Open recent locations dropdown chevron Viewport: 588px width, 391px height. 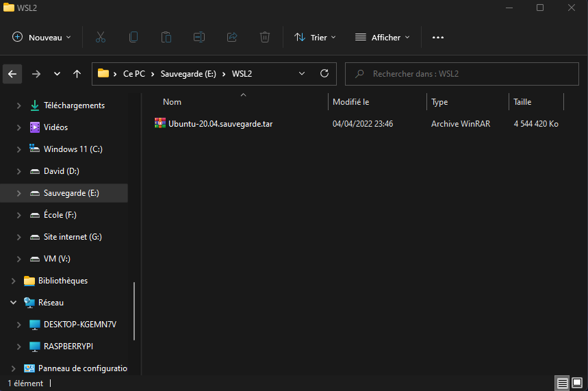[57, 74]
